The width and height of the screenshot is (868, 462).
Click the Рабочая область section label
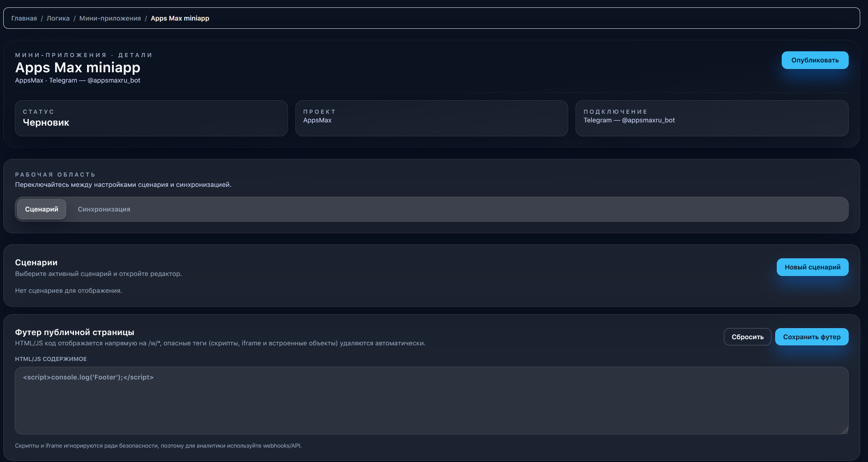[55, 175]
